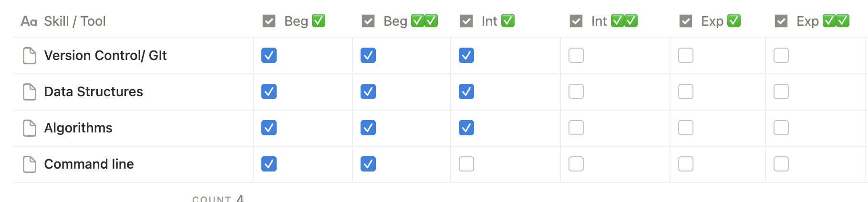Check Data Structures Int double-check checkbox
Viewport: 868px width, 202px height.
click(x=576, y=92)
